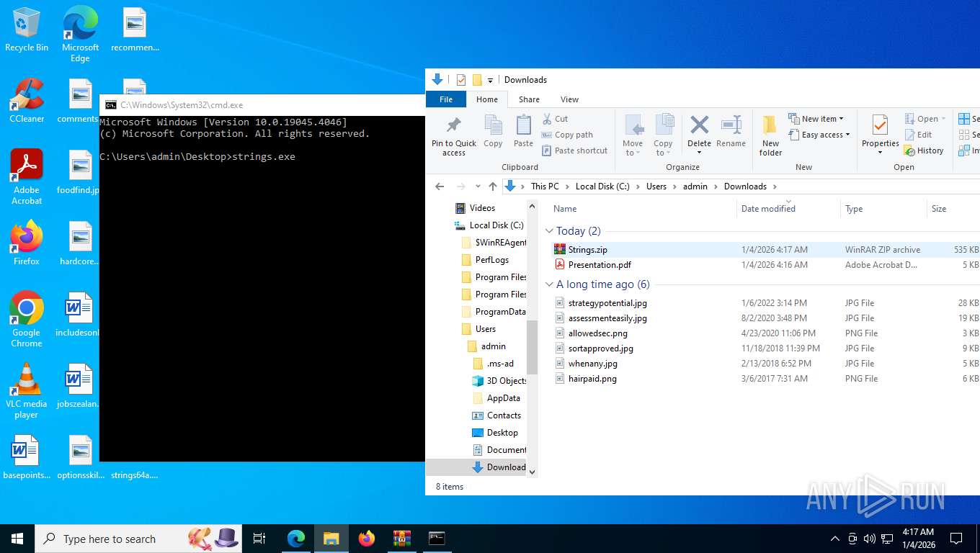Open the Open dropdown in ribbon

pos(925,119)
